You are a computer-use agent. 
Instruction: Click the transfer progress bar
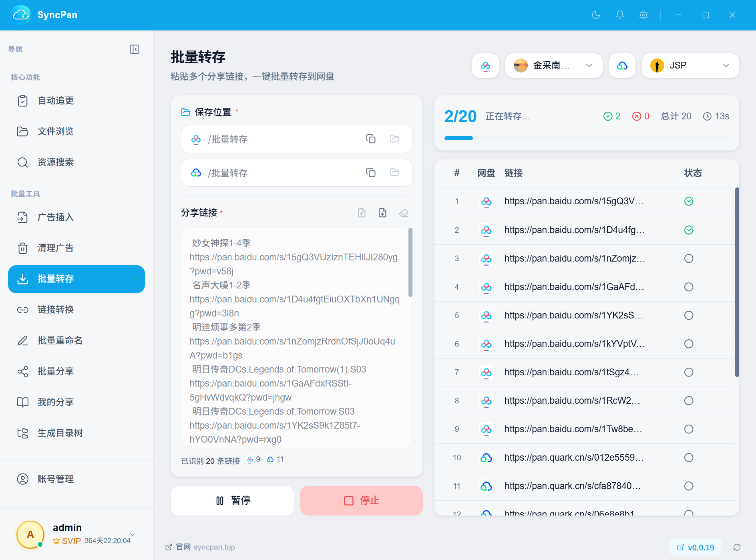coord(587,138)
